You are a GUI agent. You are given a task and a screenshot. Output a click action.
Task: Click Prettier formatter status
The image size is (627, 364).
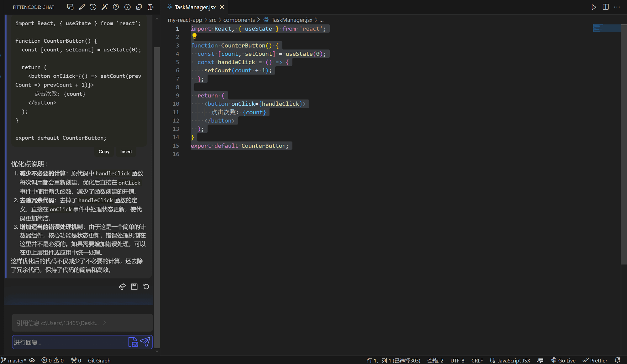595,361
